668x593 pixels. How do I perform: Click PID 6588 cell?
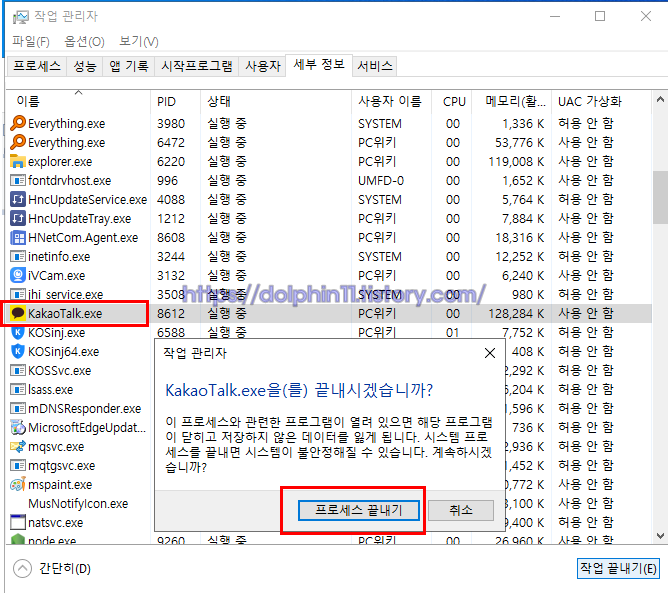[171, 332]
